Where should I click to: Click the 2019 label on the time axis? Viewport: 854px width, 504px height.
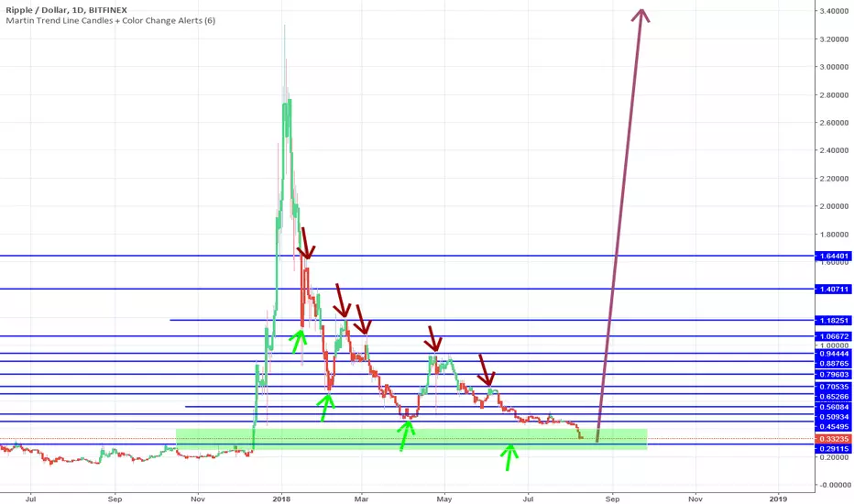click(778, 499)
